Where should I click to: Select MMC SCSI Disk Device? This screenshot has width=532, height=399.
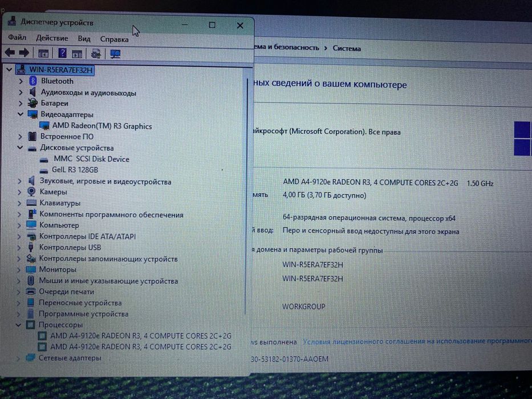pos(91,159)
